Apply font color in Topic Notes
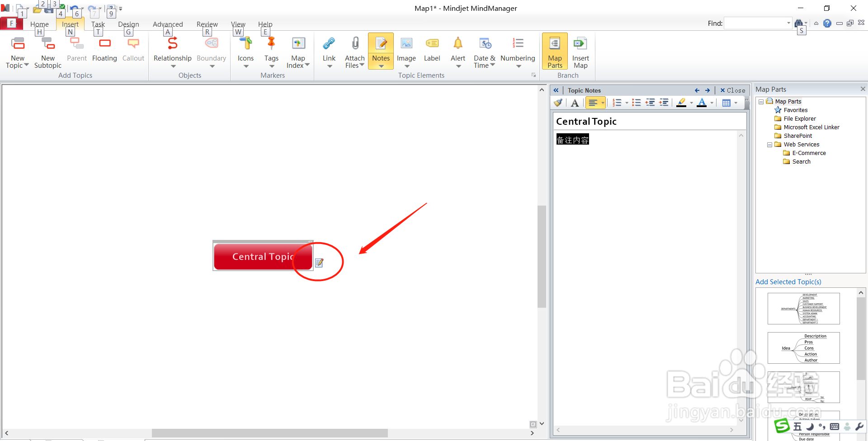This screenshot has height=441, width=868. pos(702,103)
